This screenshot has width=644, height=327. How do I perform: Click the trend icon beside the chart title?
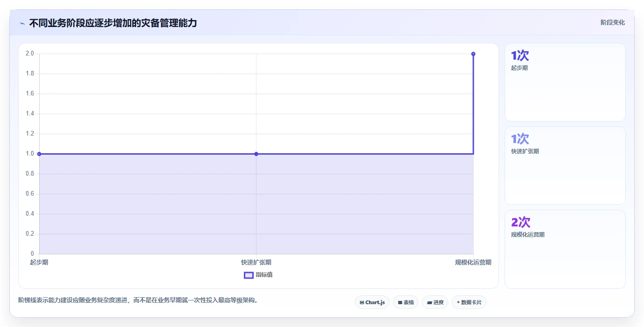pyautogui.click(x=22, y=23)
